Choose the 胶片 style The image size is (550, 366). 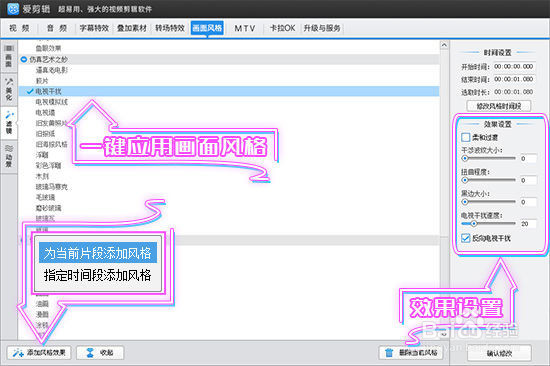42,81
